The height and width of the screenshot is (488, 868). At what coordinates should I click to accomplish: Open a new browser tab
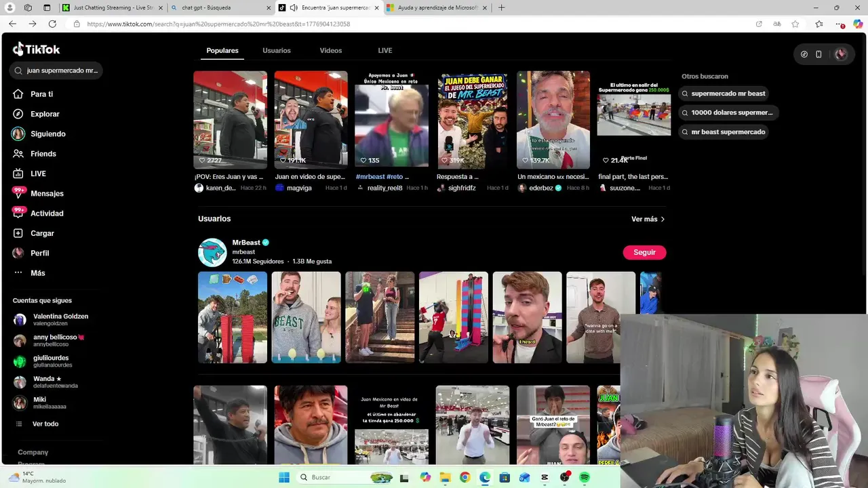tap(502, 7)
